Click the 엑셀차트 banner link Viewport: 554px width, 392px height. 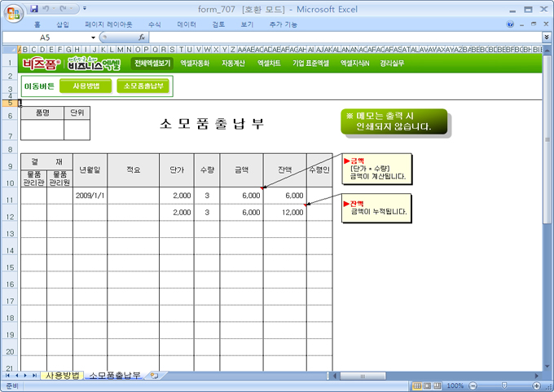pos(269,64)
